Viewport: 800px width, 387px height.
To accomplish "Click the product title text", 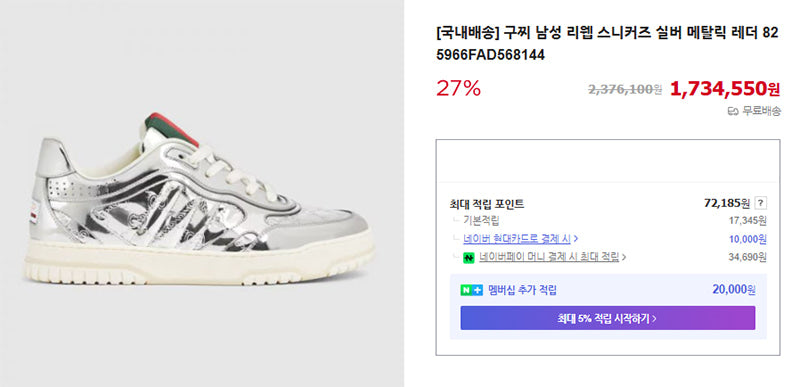I will (x=608, y=43).
